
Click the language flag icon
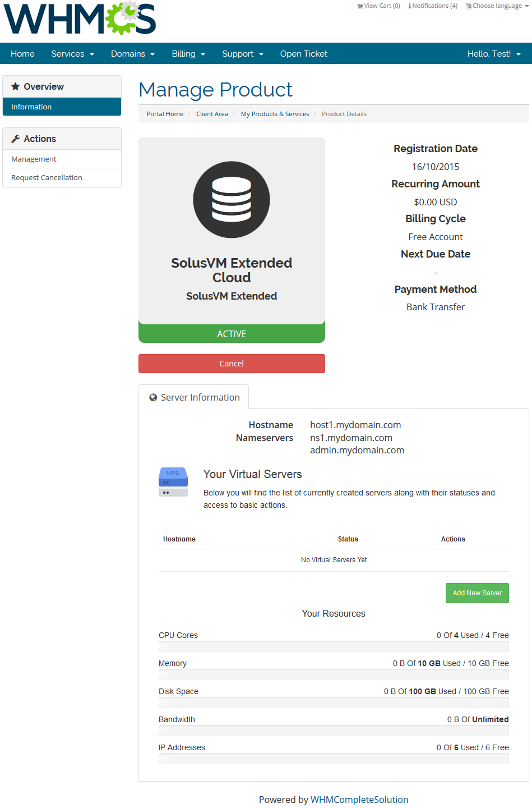(469, 6)
